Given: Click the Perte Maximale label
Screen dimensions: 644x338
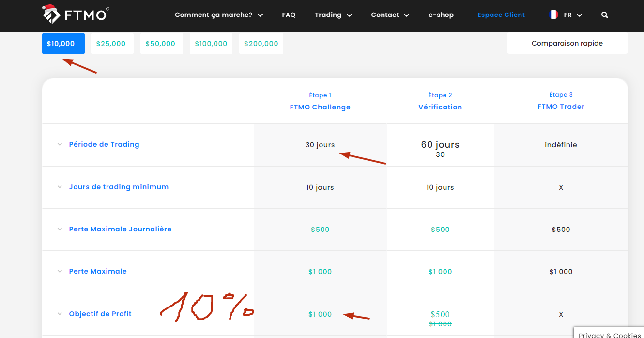Looking at the screenshot, I should 98,271.
